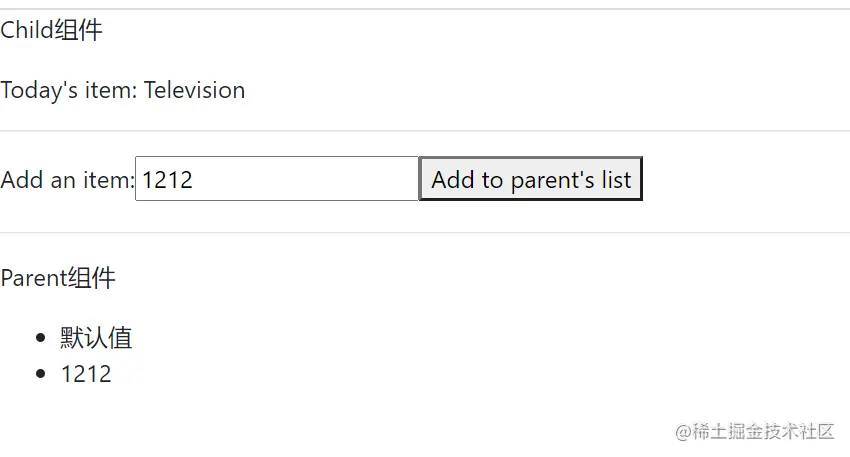This screenshot has width=850, height=457.
Task: Click the "Add to parent's list" button
Action: (530, 179)
